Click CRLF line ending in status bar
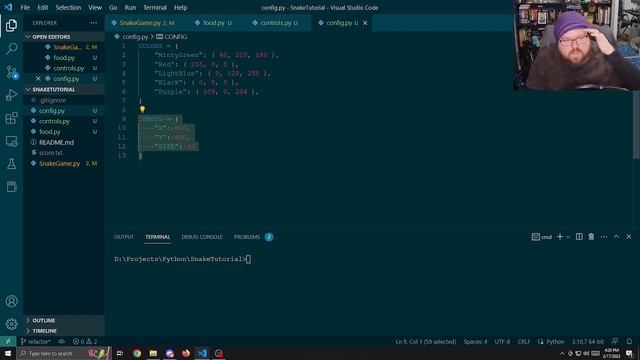Image resolution: width=640 pixels, height=360 pixels. point(524,341)
